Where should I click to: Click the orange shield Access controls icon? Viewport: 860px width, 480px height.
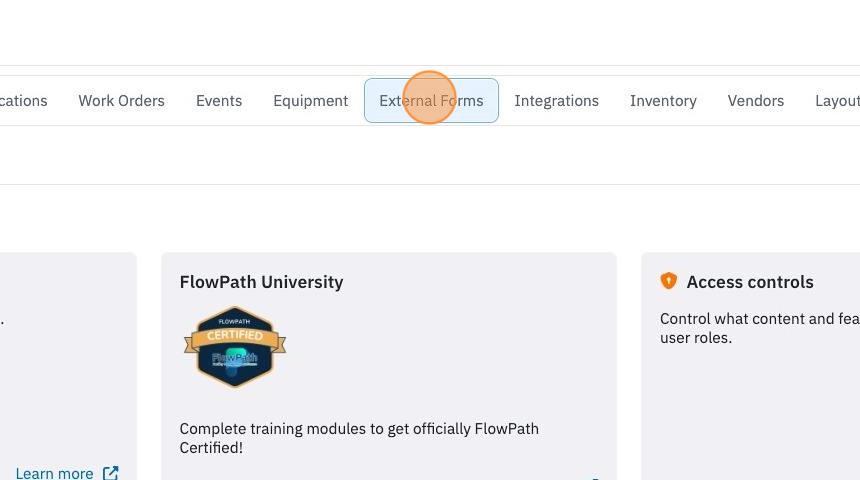click(x=669, y=281)
